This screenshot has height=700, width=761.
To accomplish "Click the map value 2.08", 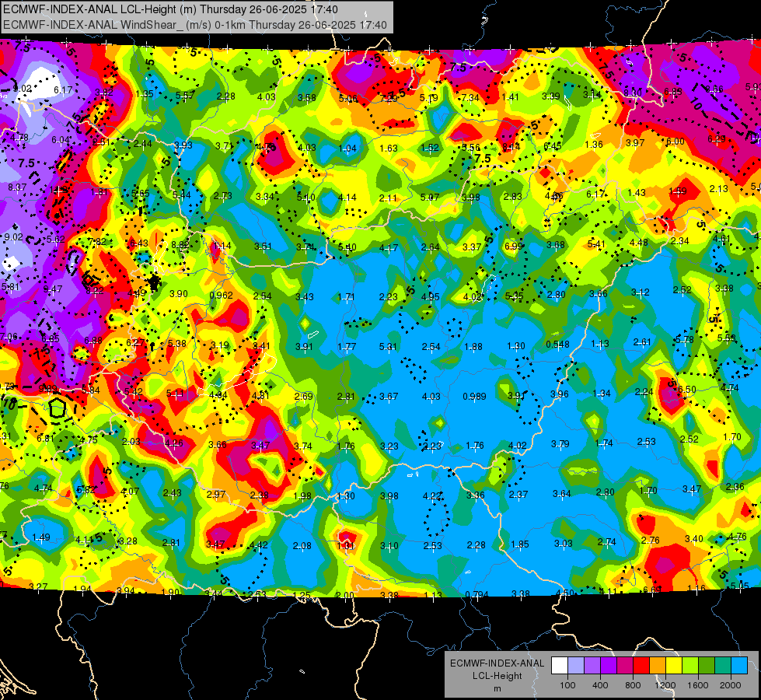I will [x=302, y=545].
